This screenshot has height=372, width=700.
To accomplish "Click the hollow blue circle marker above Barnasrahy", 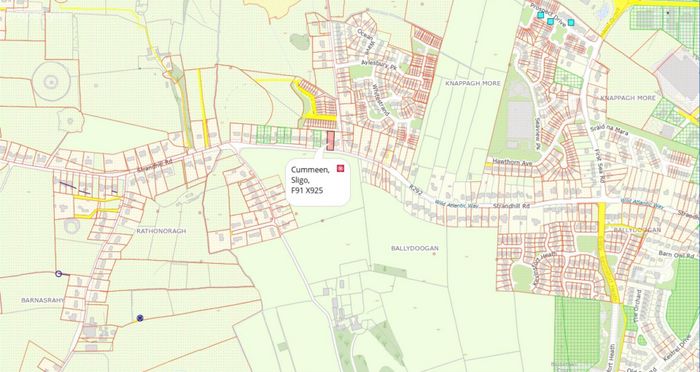I will (x=58, y=273).
